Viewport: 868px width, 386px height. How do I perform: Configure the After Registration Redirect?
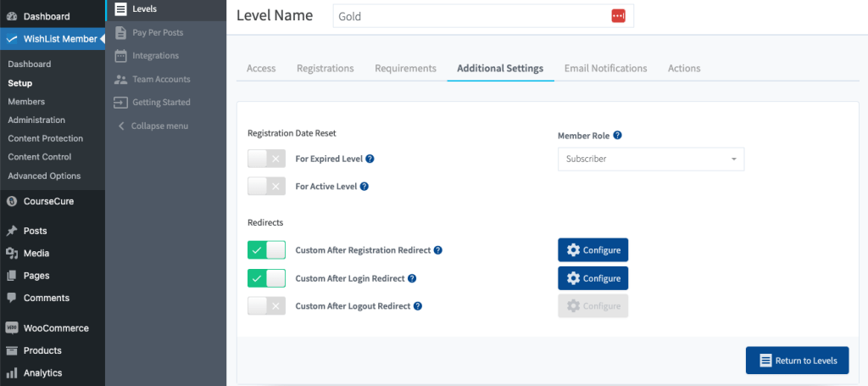click(593, 250)
